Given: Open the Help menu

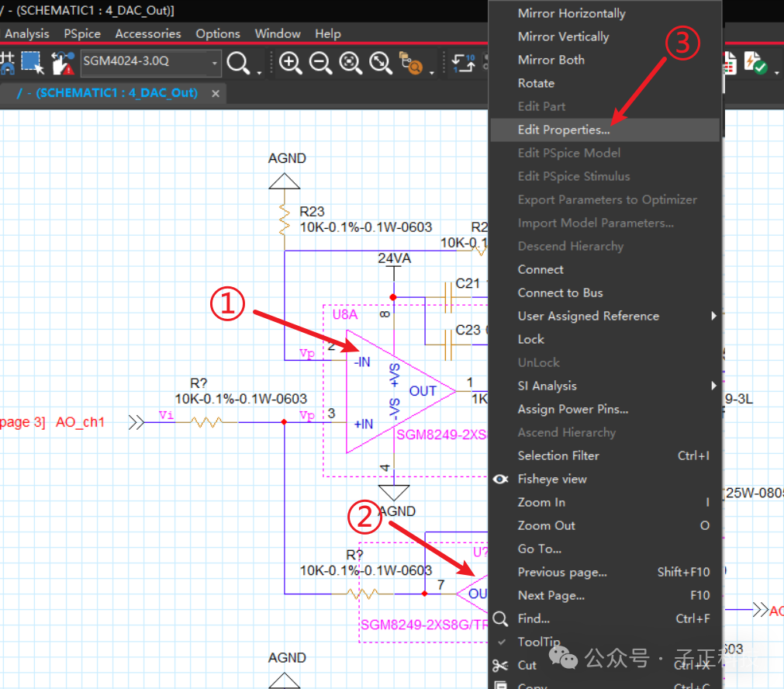Looking at the screenshot, I should pos(328,33).
